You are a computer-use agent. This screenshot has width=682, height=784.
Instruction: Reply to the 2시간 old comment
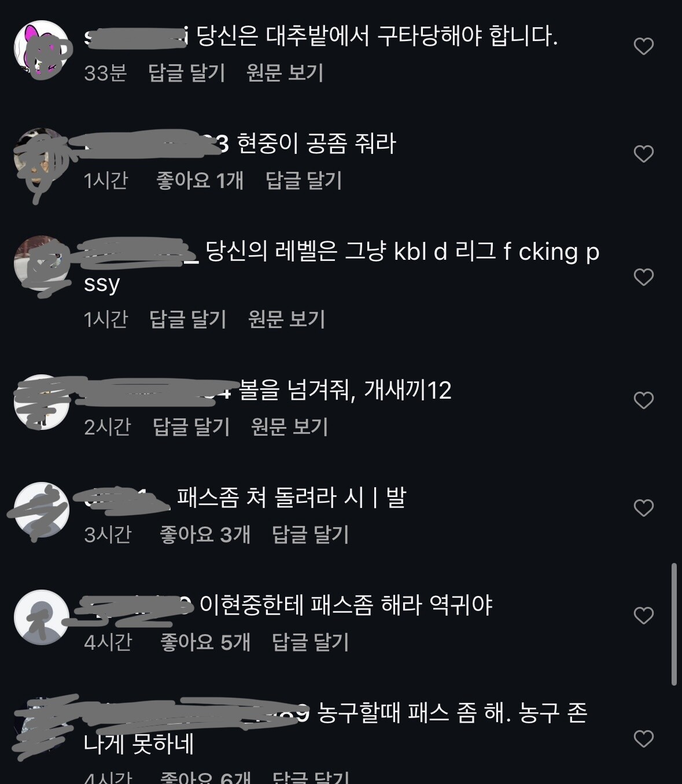click(x=191, y=427)
